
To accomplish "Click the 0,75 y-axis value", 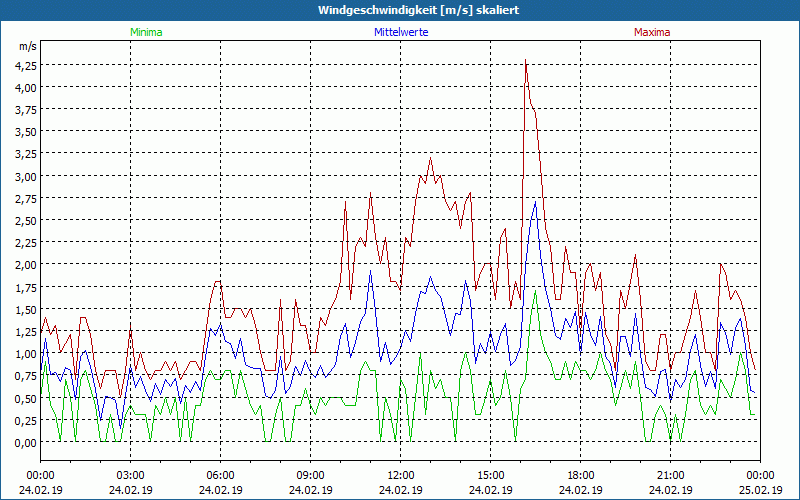I will coord(28,376).
